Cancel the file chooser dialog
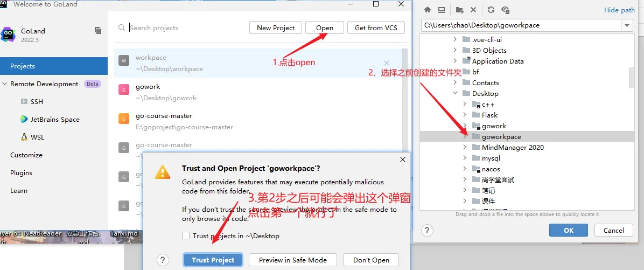 click(614, 230)
